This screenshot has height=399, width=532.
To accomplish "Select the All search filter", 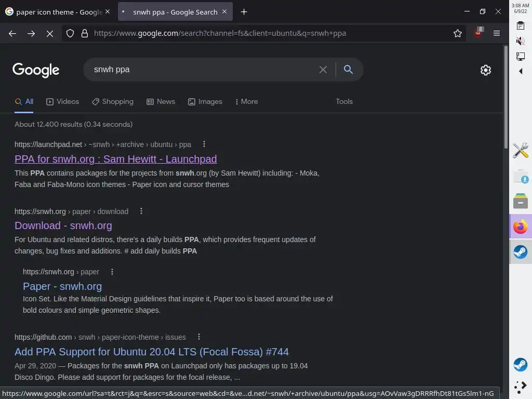I will [x=24, y=101].
